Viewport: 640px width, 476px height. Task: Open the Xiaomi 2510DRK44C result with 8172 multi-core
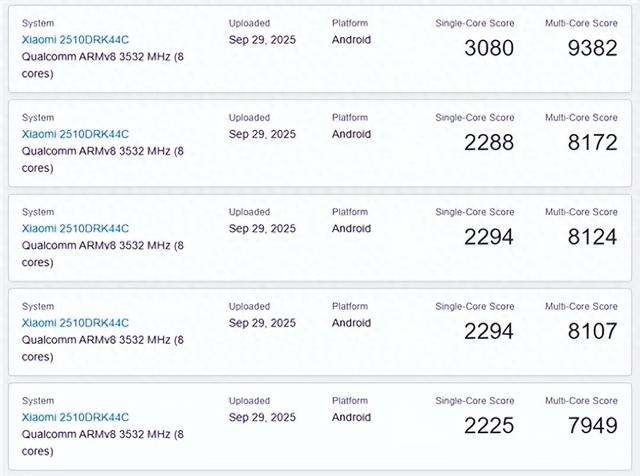coord(76,134)
